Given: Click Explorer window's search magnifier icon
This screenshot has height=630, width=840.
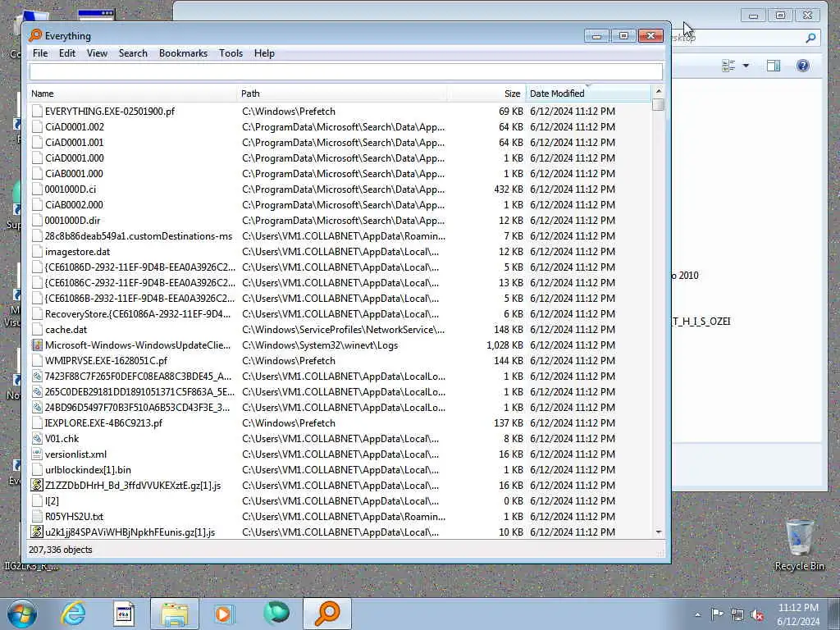Looking at the screenshot, I should tap(810, 38).
